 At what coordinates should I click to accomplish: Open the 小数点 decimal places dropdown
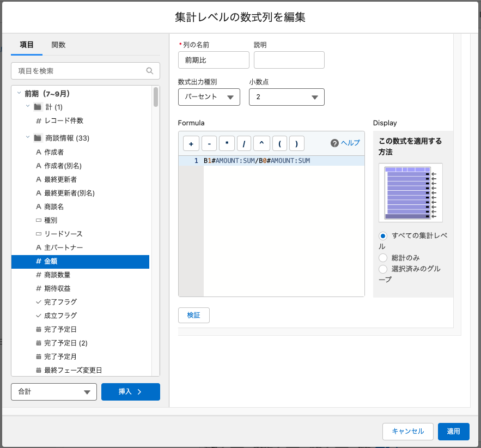point(287,97)
